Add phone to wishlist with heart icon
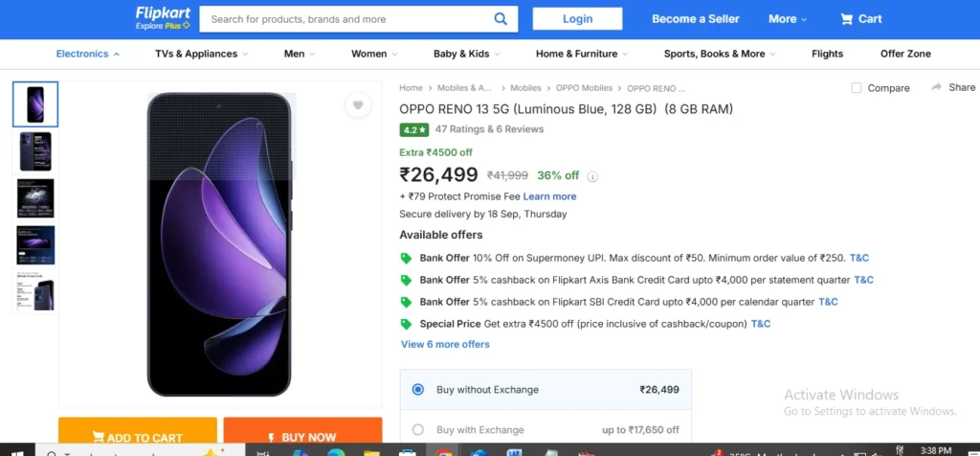 357,105
